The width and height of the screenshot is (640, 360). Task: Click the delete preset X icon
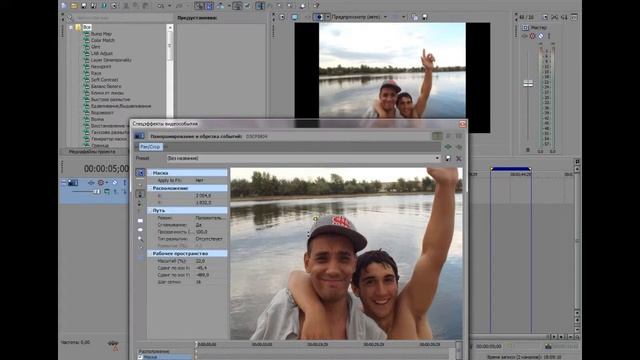(458, 158)
